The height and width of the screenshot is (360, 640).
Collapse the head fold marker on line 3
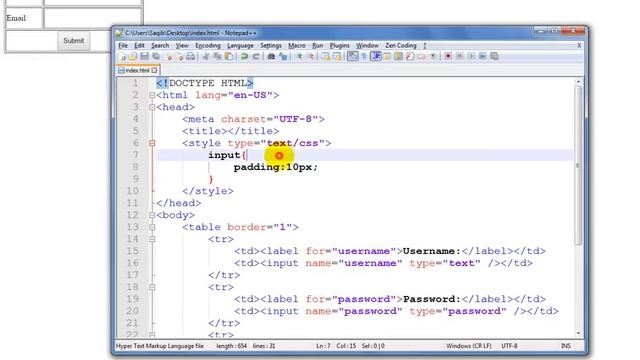click(152, 107)
